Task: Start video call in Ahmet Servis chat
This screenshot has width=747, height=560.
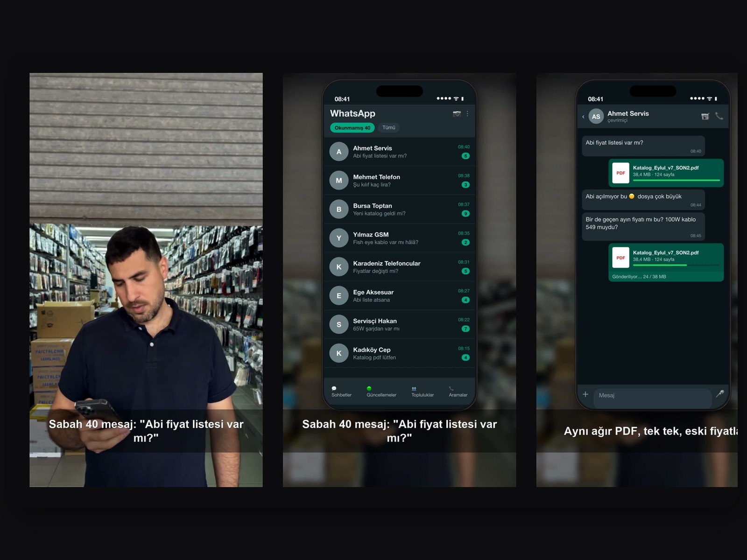Action: click(705, 116)
